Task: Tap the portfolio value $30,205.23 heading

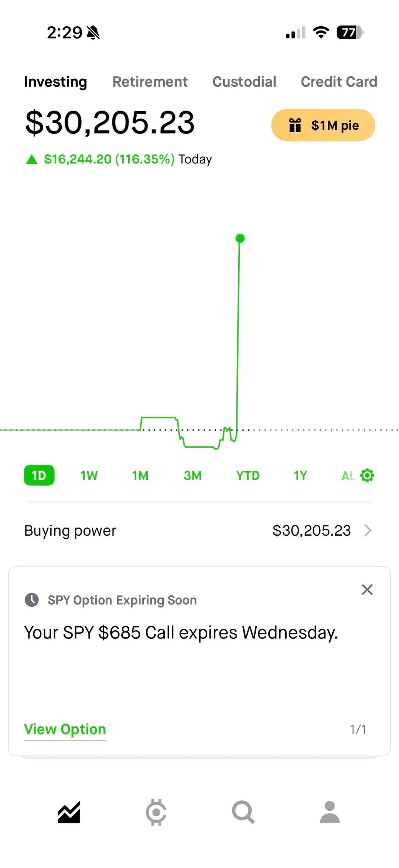Action: (110, 122)
